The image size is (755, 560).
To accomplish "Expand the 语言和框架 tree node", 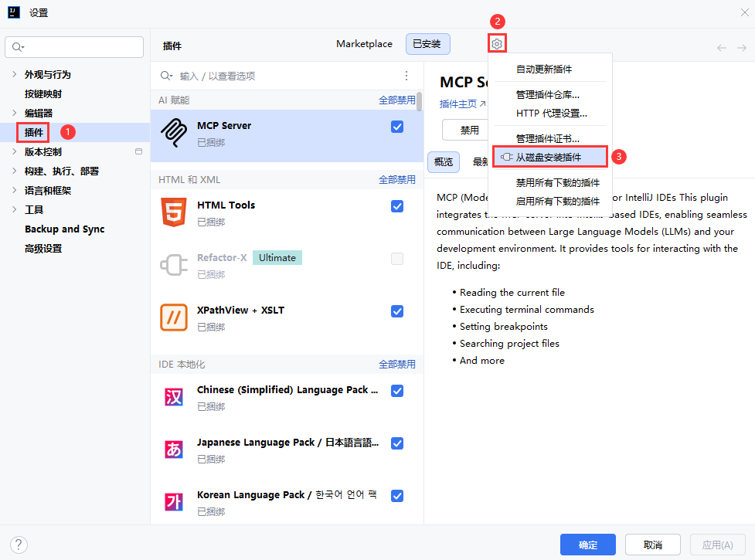I will pyautogui.click(x=15, y=190).
